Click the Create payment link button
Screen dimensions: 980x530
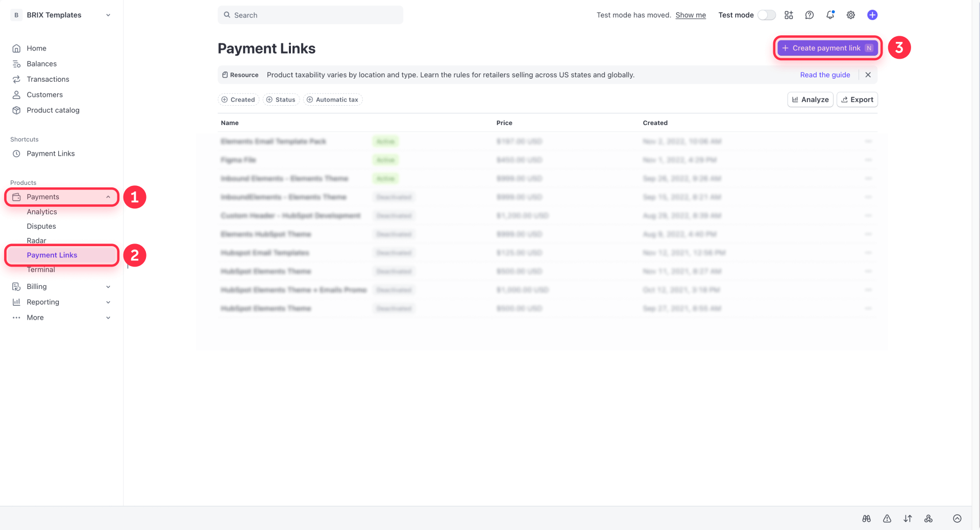tap(827, 47)
